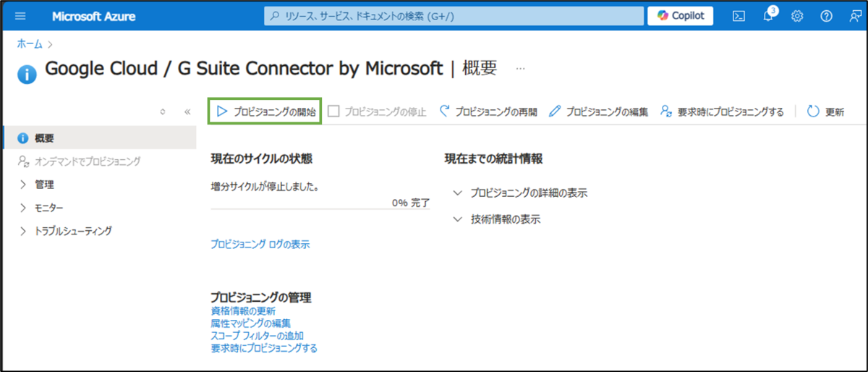Click the 0% 完了 progress bar

[320, 208]
